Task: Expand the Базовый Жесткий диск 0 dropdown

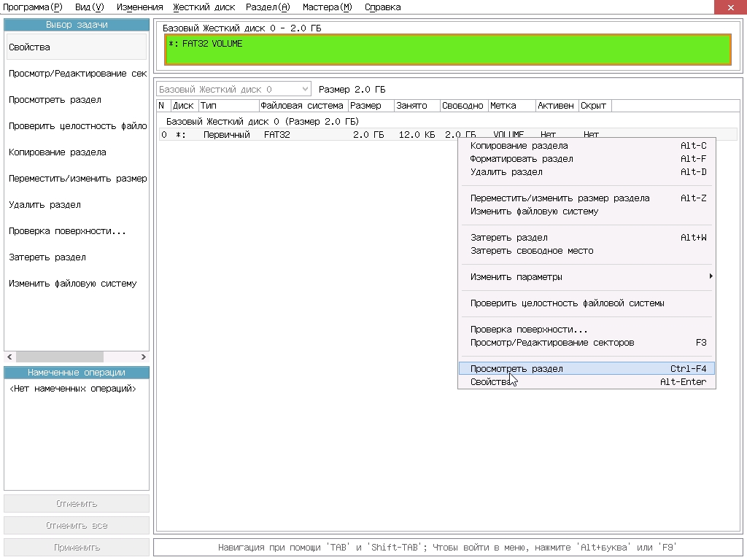Action: [x=305, y=90]
